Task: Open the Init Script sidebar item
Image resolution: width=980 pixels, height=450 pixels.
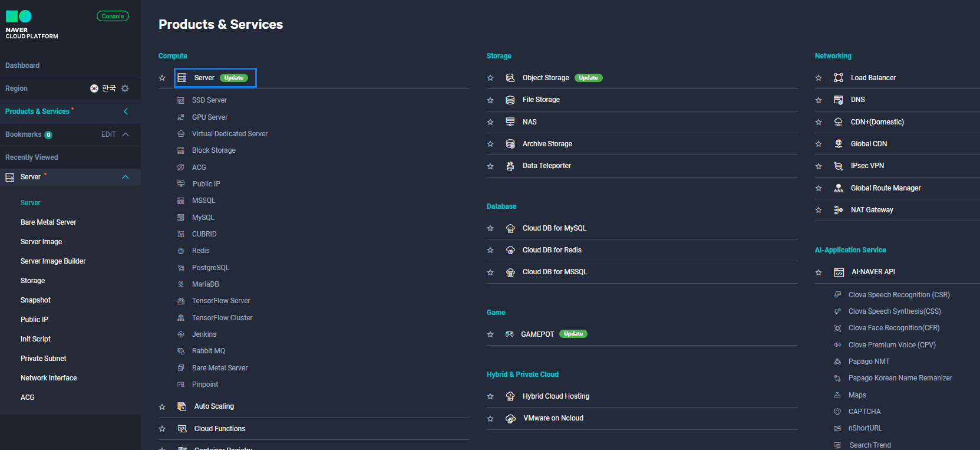Action: (35, 339)
